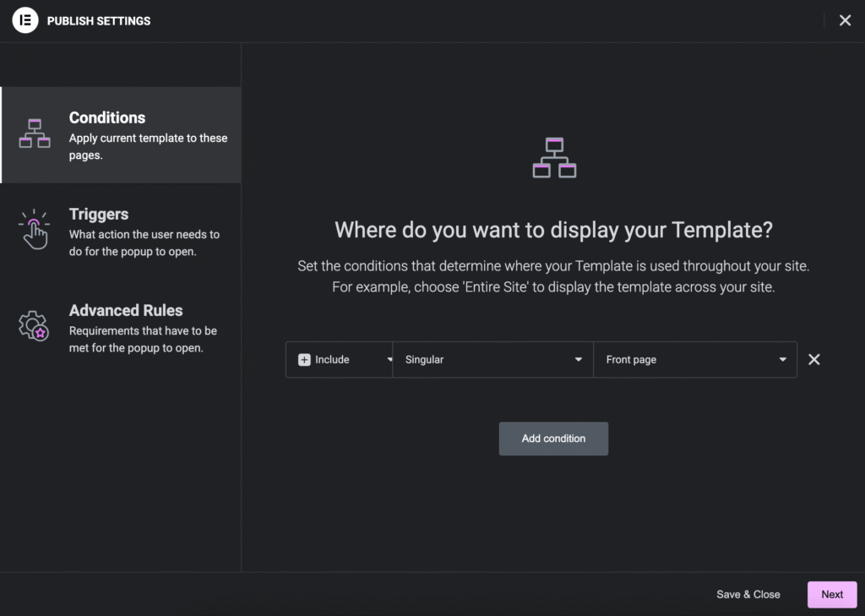Click the 'Where do you want to display' heading
Image resolution: width=865 pixels, height=616 pixels.
pyautogui.click(x=553, y=230)
